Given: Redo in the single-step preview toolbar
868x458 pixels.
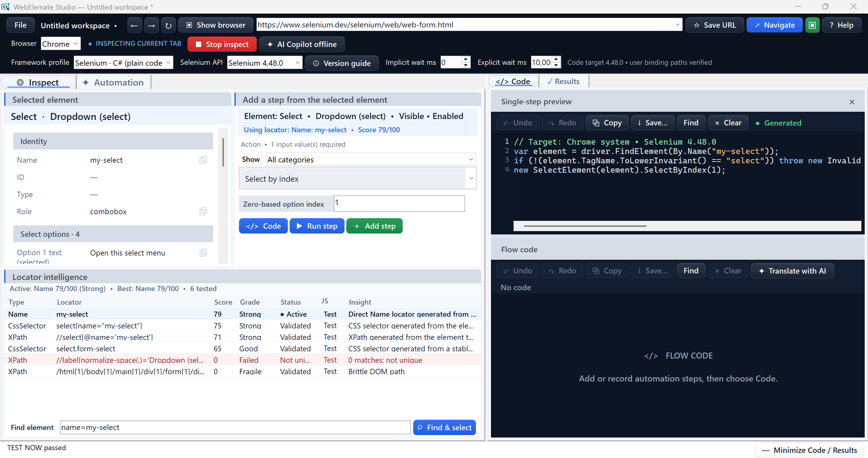Looking at the screenshot, I should pyautogui.click(x=562, y=123).
